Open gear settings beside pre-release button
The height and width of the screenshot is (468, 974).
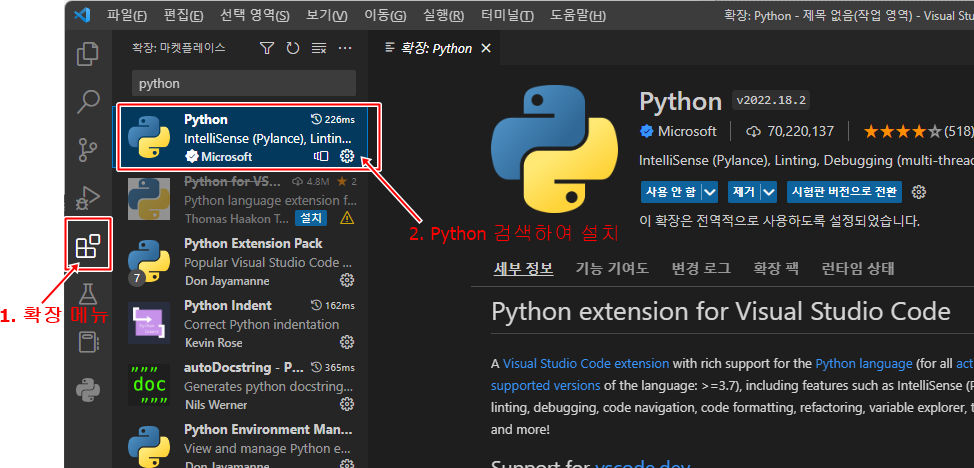coord(919,191)
